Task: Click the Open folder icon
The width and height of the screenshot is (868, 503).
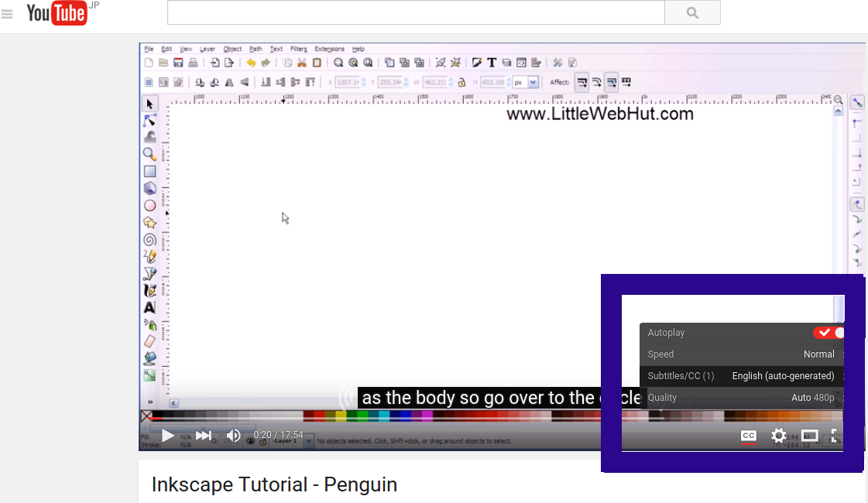Action: click(x=163, y=63)
